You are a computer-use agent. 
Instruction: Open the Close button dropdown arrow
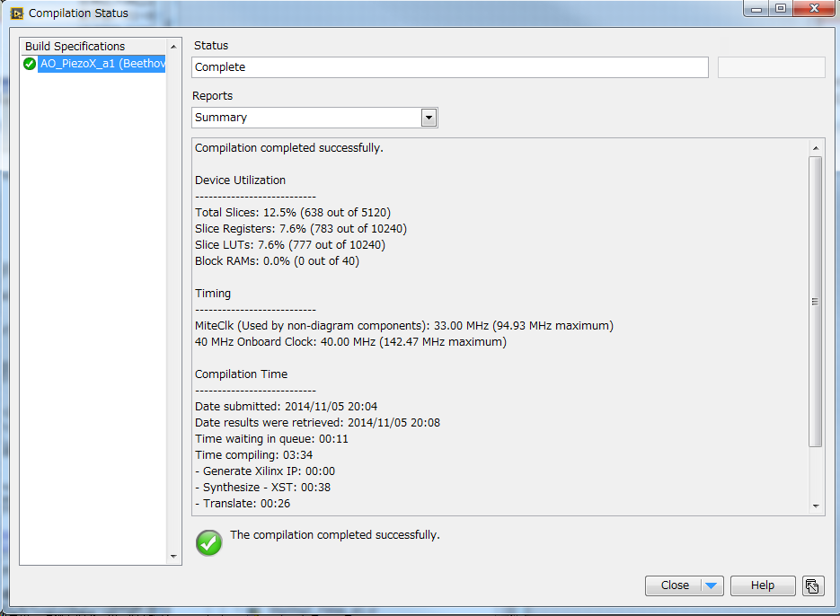(711, 586)
